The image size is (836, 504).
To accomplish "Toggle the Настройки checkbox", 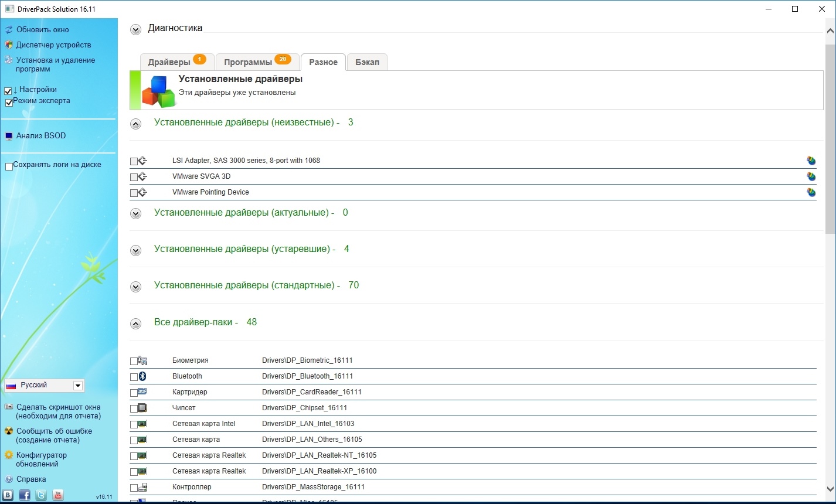I will tap(8, 91).
